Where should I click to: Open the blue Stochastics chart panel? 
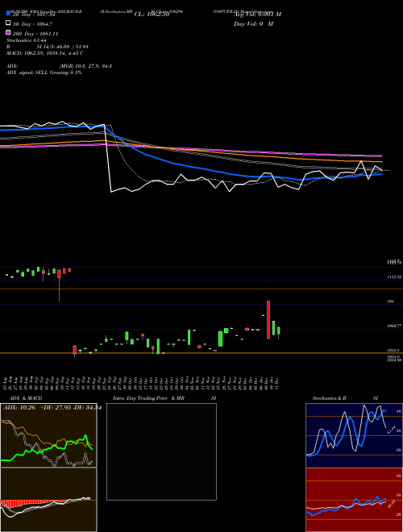(x=354, y=435)
